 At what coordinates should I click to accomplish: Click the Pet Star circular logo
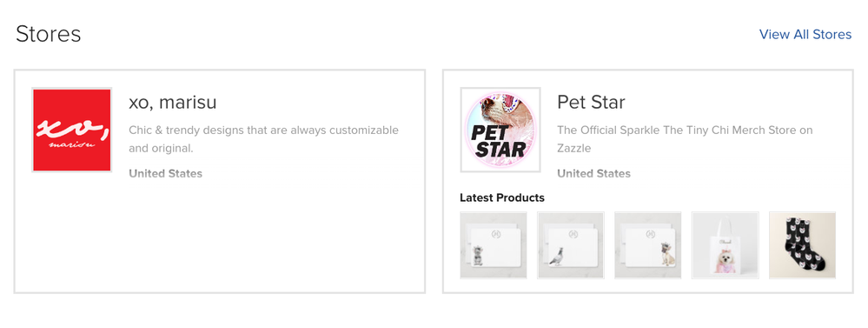500,130
